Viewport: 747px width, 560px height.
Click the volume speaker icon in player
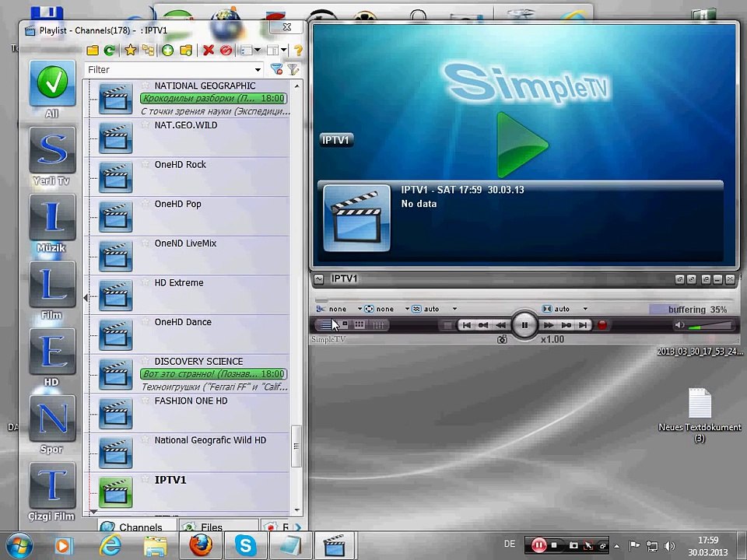679,325
